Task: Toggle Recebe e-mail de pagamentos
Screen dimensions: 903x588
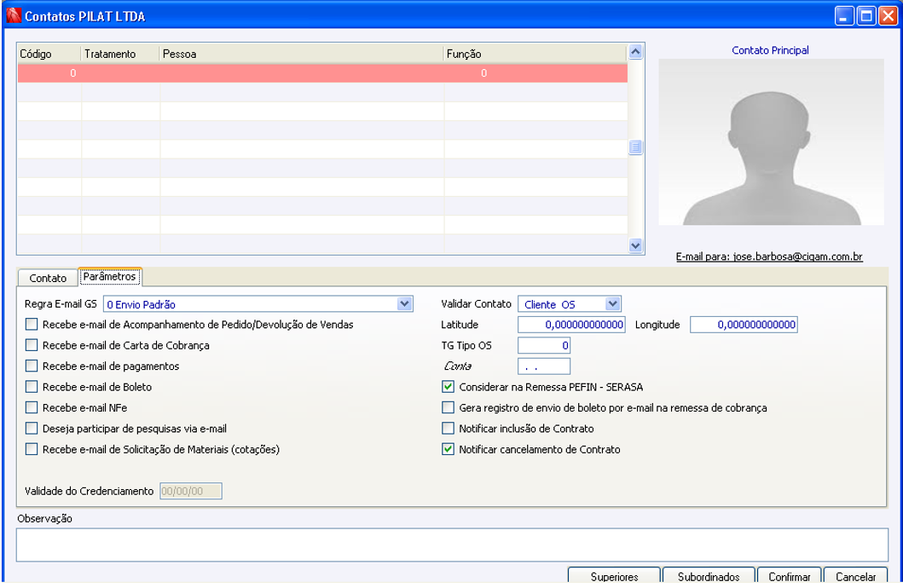Action: tap(32, 366)
